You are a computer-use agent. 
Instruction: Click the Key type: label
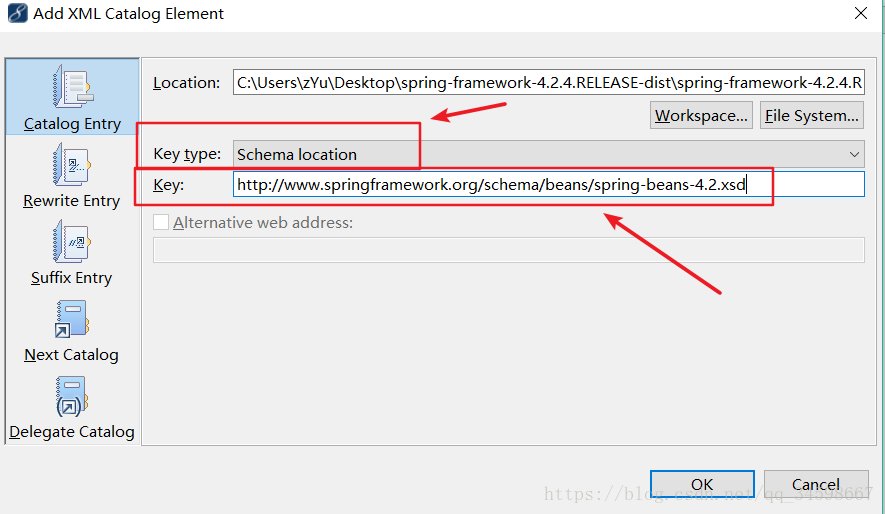coord(187,154)
